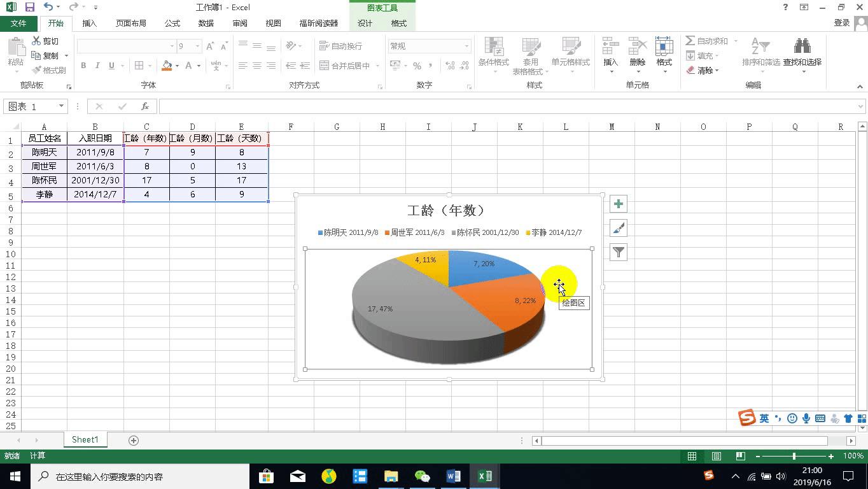Click the insert function fx icon
This screenshot has width=868, height=489.
click(x=145, y=106)
